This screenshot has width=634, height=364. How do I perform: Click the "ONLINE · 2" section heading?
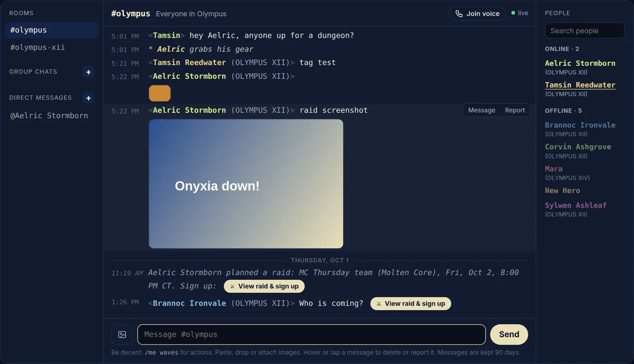pyautogui.click(x=562, y=49)
